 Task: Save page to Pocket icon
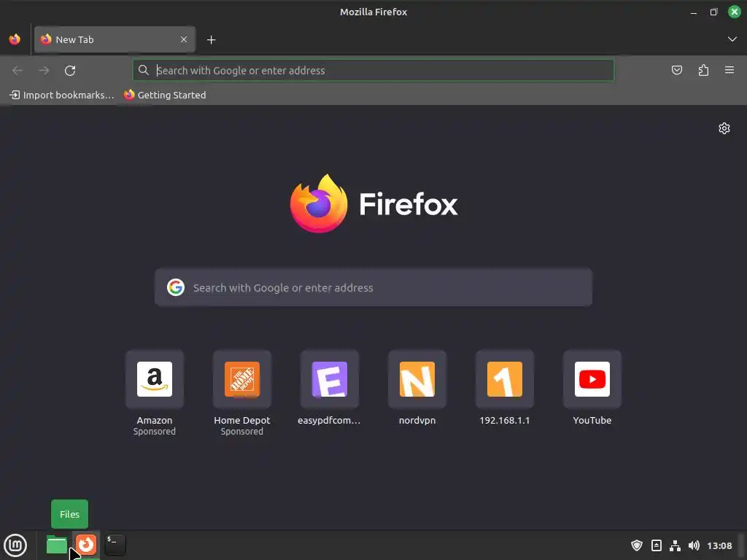(x=676, y=71)
